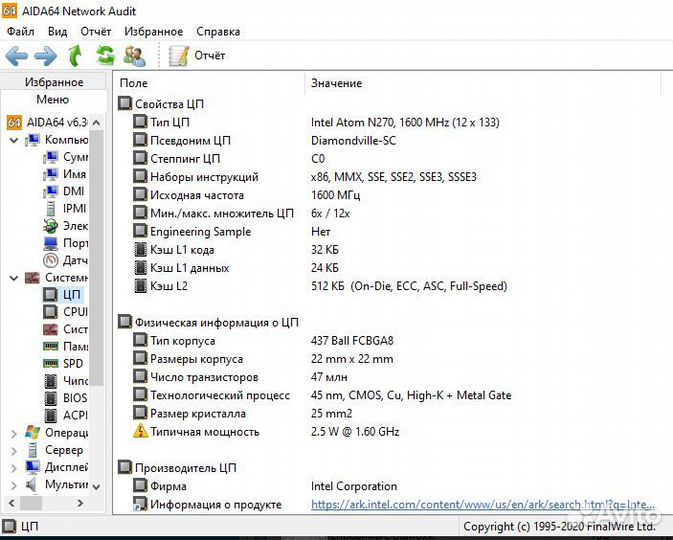Expand the Операционная система tree node
The width and height of the screenshot is (673, 540).
(14, 433)
